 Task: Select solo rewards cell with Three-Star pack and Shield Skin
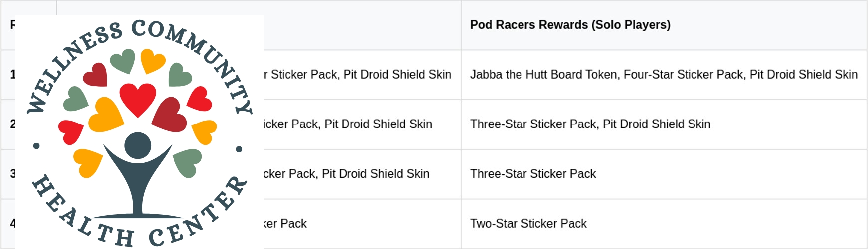click(x=590, y=124)
